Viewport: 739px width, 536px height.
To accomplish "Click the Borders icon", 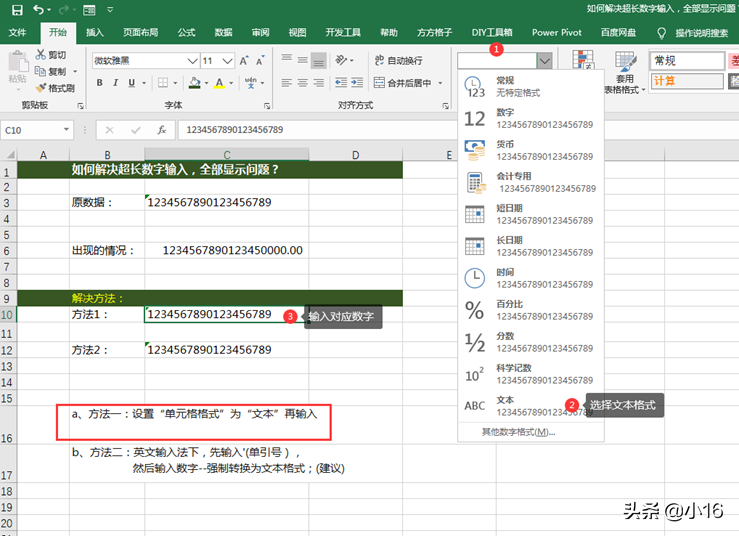I will pos(163,83).
